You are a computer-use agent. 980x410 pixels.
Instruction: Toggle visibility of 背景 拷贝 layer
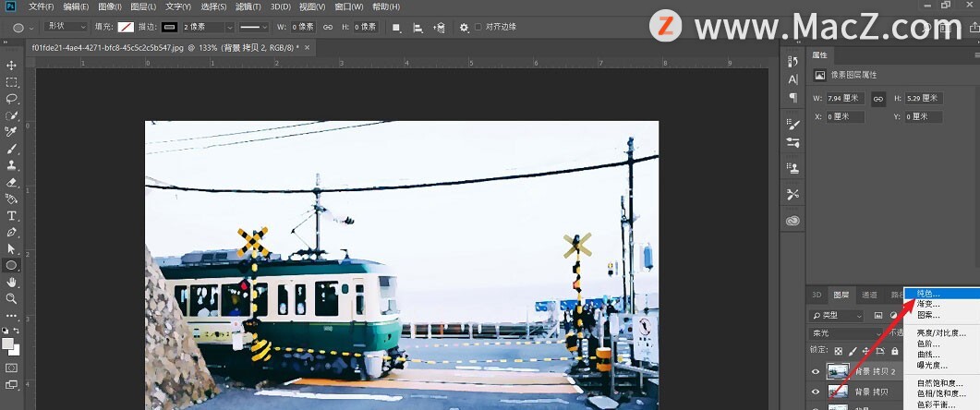pos(815,392)
